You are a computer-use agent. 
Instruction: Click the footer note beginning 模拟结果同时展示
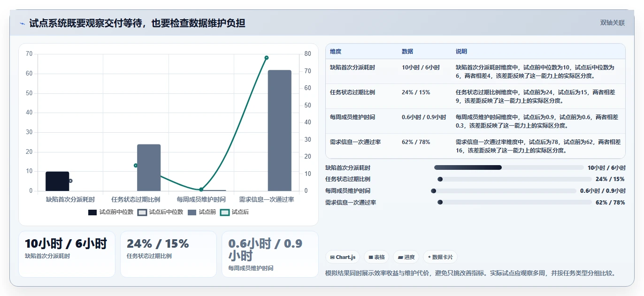pyautogui.click(x=470, y=273)
